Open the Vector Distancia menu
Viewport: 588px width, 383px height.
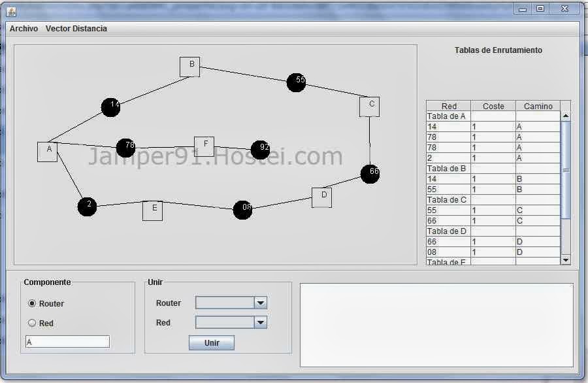tap(76, 29)
